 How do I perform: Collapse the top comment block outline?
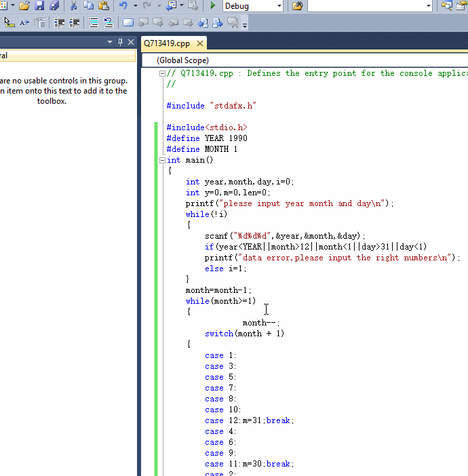click(162, 73)
